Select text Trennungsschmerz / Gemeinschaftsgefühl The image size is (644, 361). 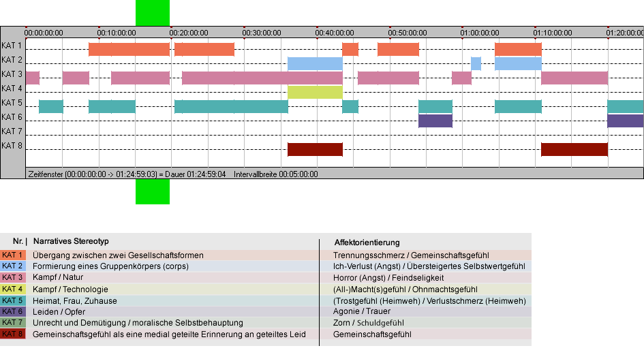point(411,255)
